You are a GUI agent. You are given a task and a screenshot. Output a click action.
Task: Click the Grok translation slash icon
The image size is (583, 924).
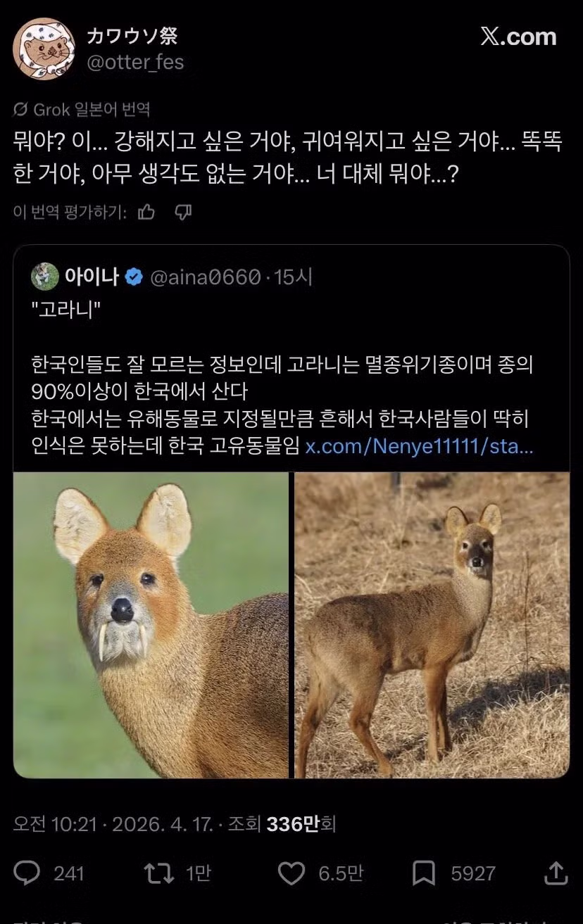pyautogui.click(x=20, y=110)
